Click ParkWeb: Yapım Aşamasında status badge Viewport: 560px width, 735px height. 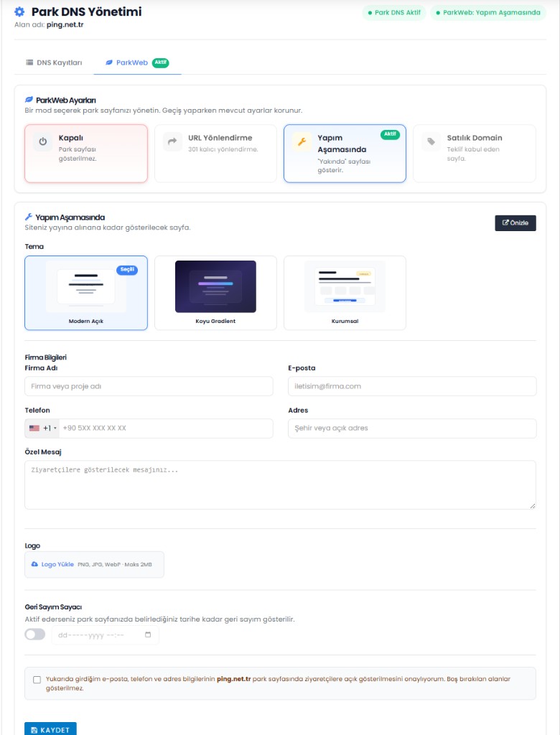click(x=488, y=13)
